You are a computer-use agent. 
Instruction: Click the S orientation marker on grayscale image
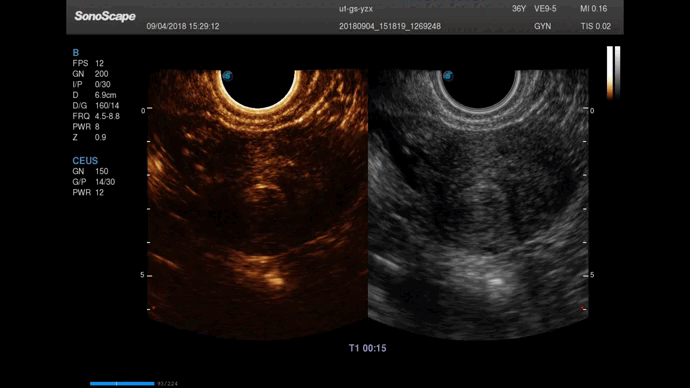[448, 76]
